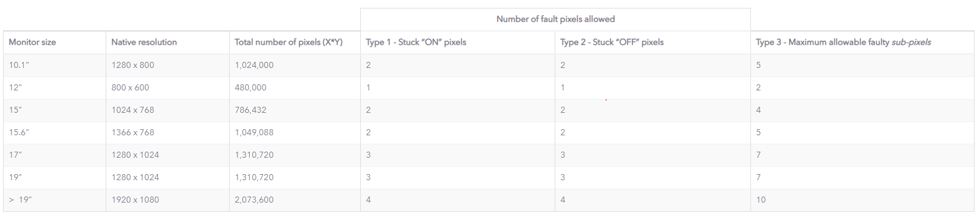Select the 2,073,600 total pixels cell
980x219 pixels.
pyautogui.click(x=295, y=200)
